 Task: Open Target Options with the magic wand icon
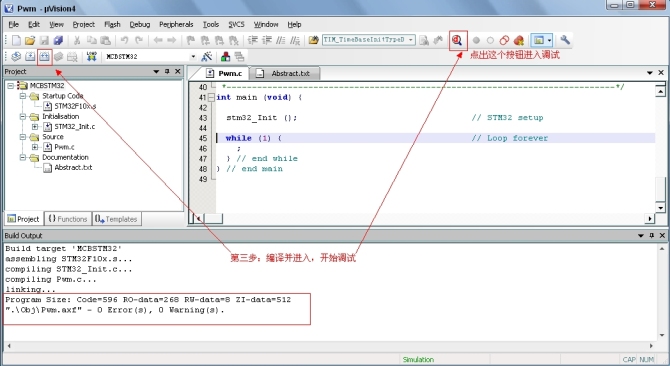(x=207, y=56)
